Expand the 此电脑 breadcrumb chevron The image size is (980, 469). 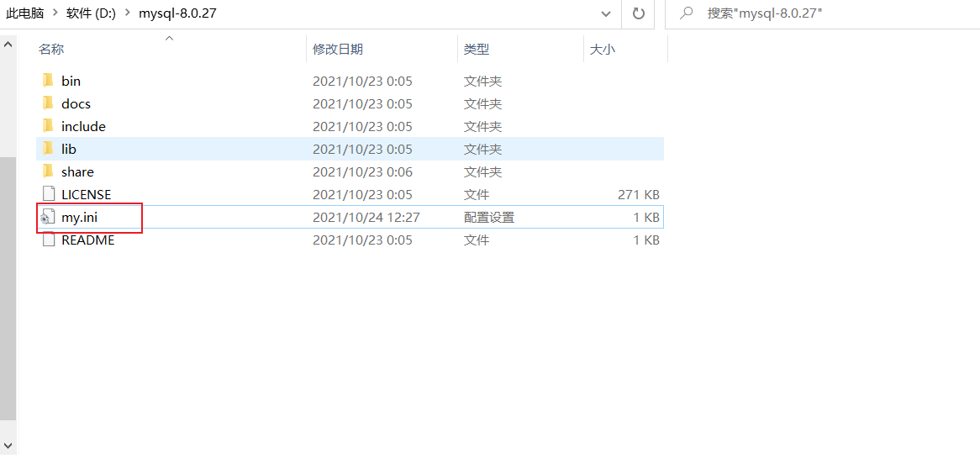point(55,13)
